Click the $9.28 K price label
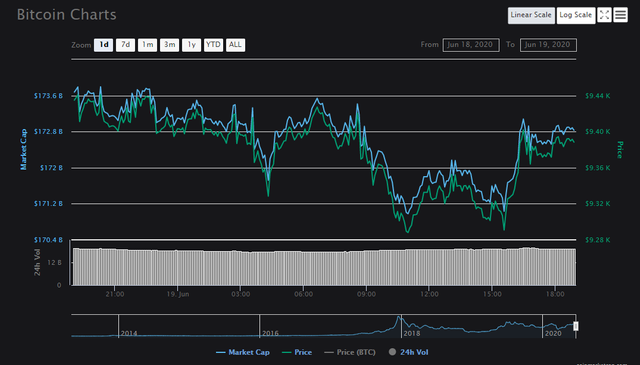This screenshot has height=365, width=640. tap(598, 240)
